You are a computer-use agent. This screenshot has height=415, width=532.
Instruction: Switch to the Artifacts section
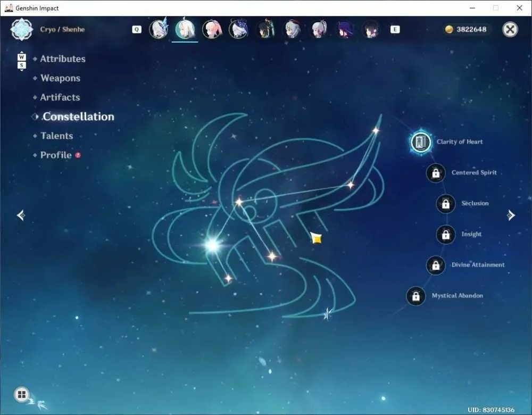click(x=60, y=97)
